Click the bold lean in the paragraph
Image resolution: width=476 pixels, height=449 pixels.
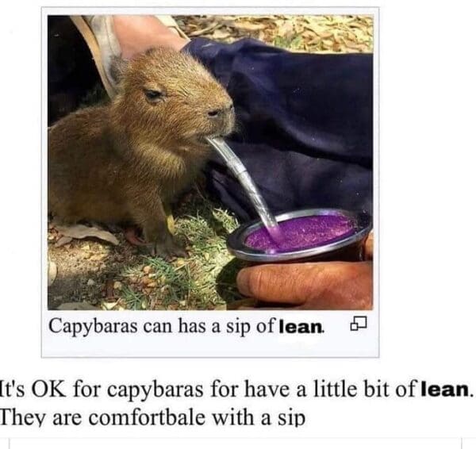tap(446, 390)
